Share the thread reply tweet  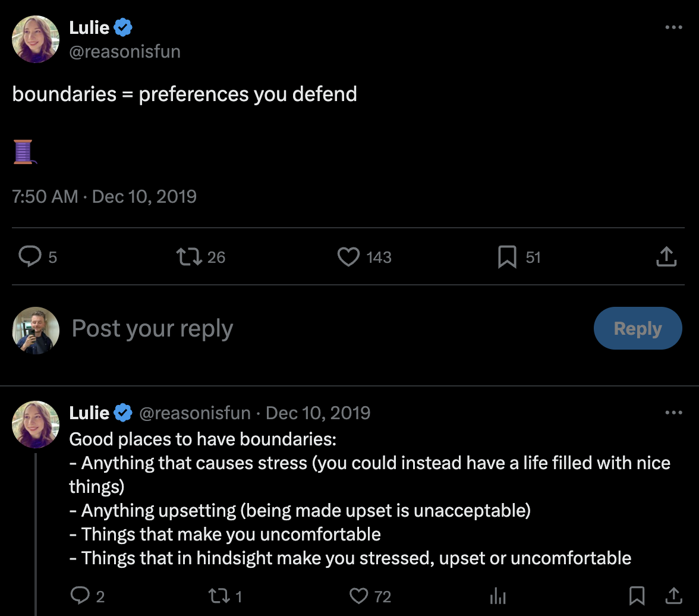click(x=673, y=596)
